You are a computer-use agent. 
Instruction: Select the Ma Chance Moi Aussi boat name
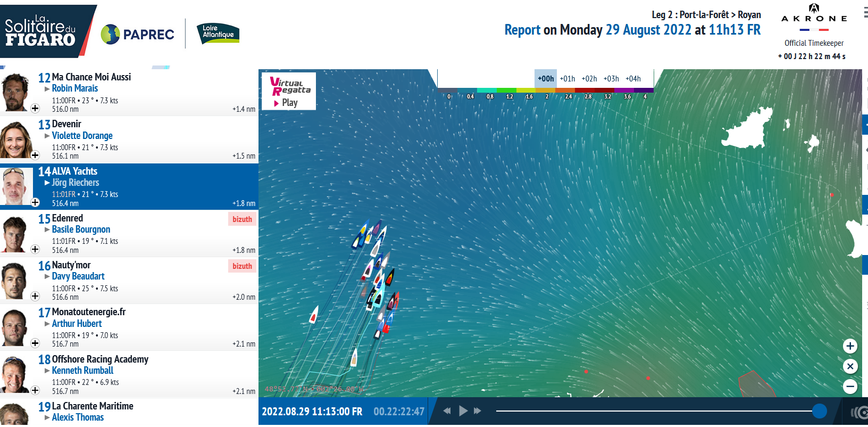(91, 77)
